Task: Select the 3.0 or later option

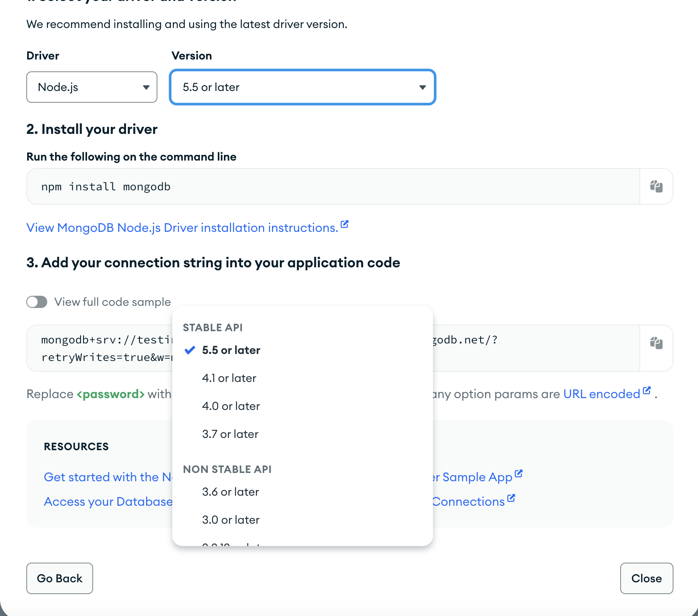Action: coord(230,520)
